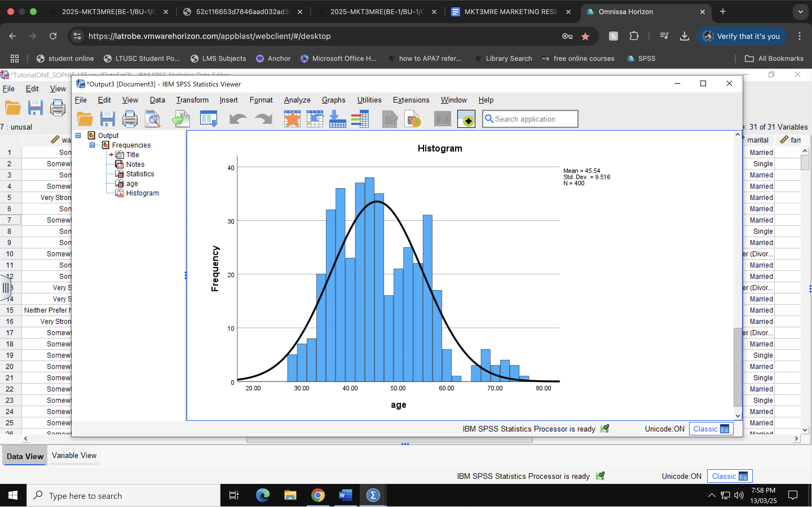Image resolution: width=812 pixels, height=507 pixels.
Task: Click Print Preview icon in Viewer toolbar
Action: click(153, 119)
